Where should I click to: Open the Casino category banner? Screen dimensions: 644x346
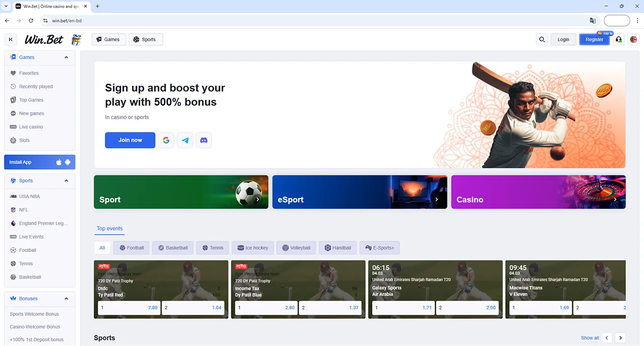[x=538, y=192]
